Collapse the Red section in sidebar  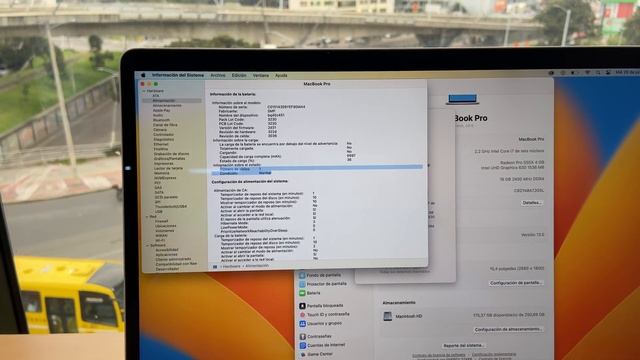click(x=147, y=217)
